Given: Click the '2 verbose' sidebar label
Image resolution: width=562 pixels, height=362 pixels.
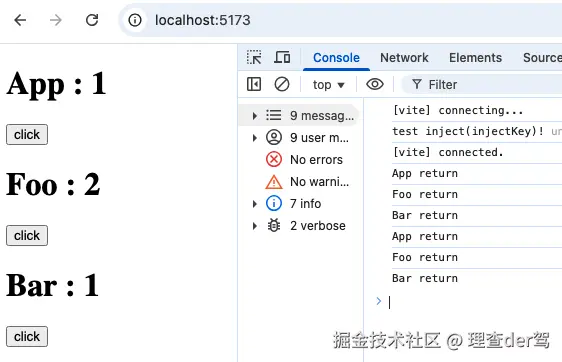Looking at the screenshot, I should coord(318,226).
